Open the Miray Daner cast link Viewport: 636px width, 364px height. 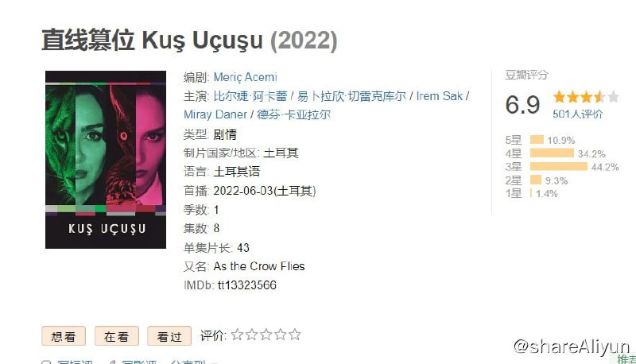[x=215, y=114]
